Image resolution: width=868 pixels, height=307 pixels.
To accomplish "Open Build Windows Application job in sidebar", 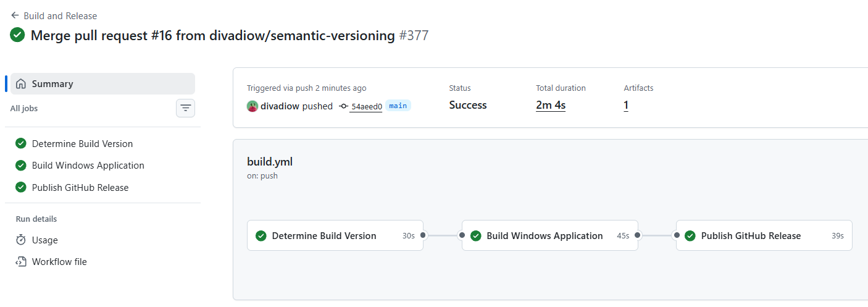I will point(88,165).
